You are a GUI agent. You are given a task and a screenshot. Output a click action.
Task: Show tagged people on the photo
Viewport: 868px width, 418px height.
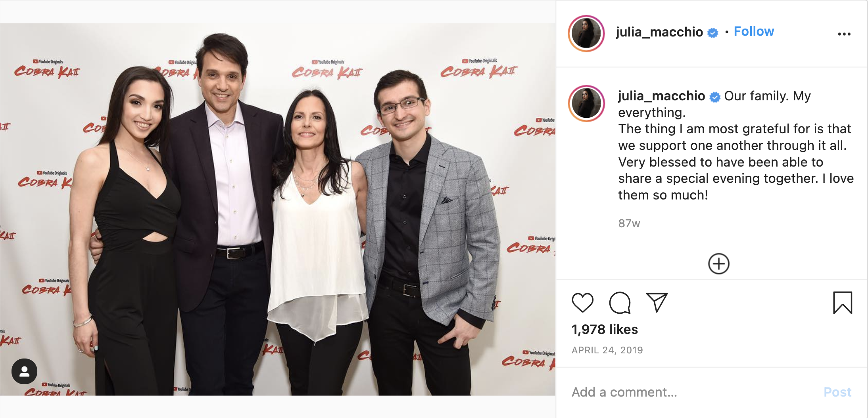pyautogui.click(x=24, y=371)
